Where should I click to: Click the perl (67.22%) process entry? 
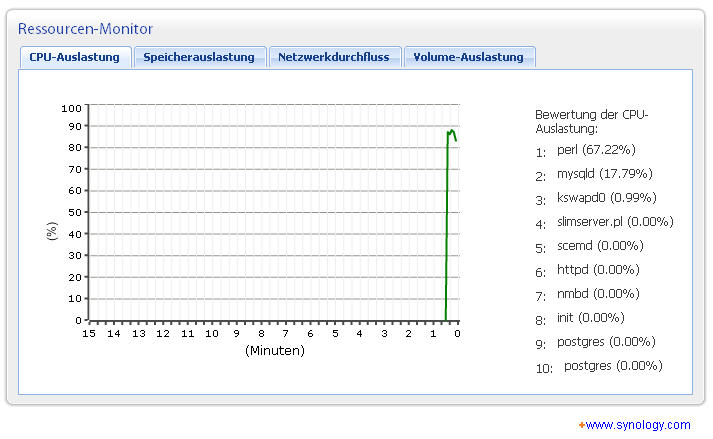pyautogui.click(x=596, y=150)
